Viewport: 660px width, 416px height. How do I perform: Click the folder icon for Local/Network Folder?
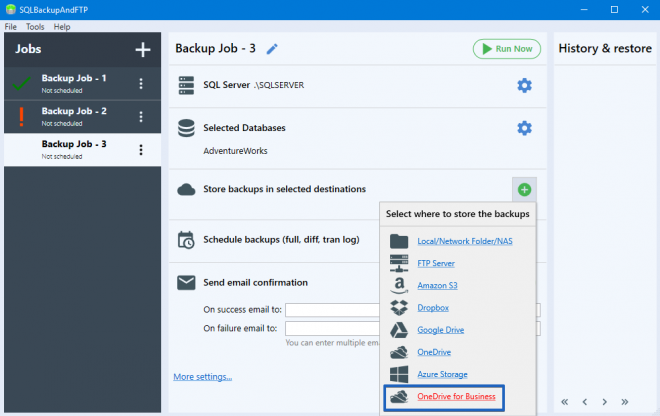tap(399, 241)
